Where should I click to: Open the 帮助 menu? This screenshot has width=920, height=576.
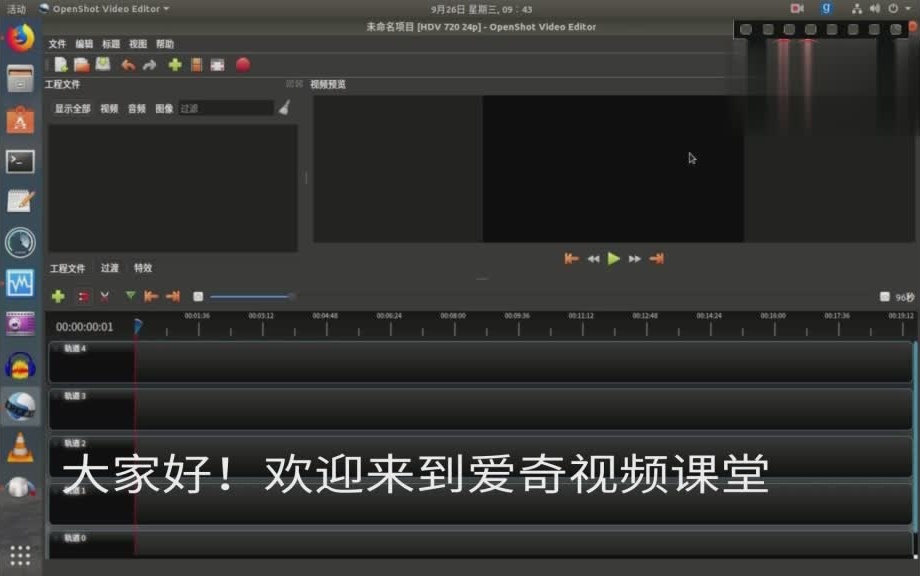(165, 44)
